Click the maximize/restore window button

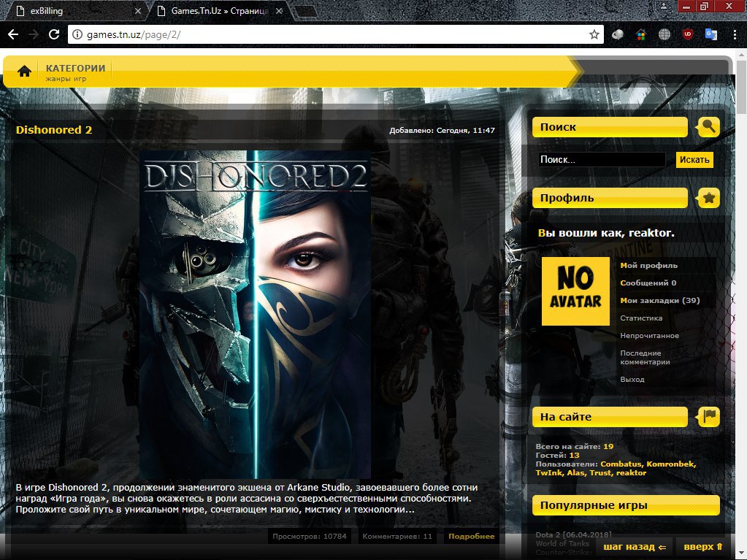(x=704, y=6)
